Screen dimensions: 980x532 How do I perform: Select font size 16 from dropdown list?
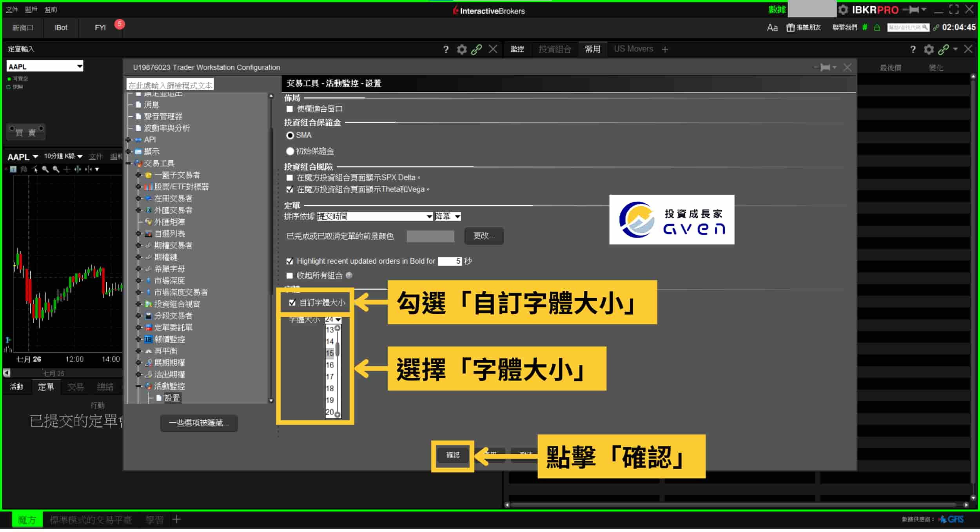tap(330, 365)
